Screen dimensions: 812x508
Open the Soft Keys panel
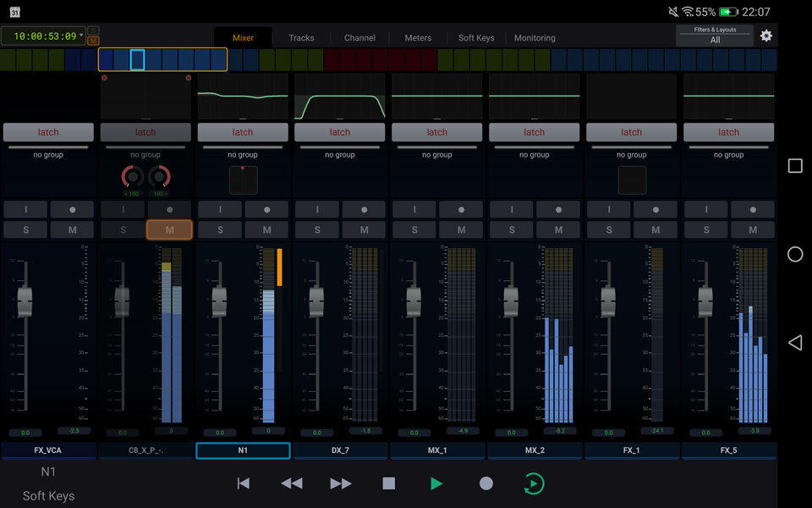[47, 496]
